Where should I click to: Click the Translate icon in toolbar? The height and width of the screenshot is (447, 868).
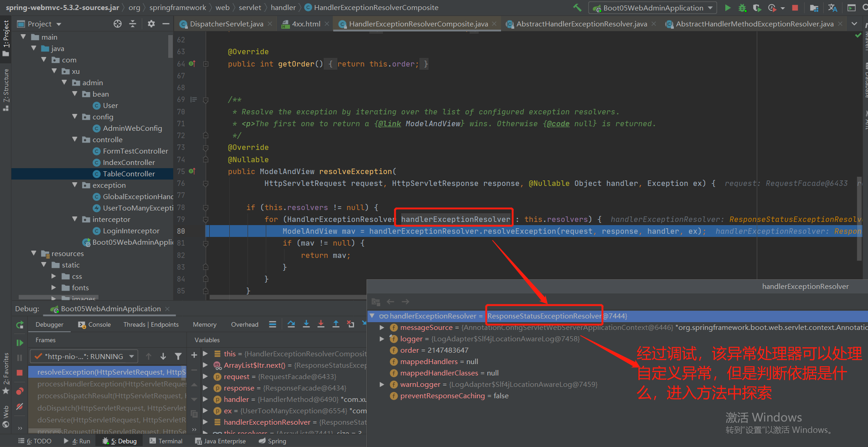[x=832, y=8]
